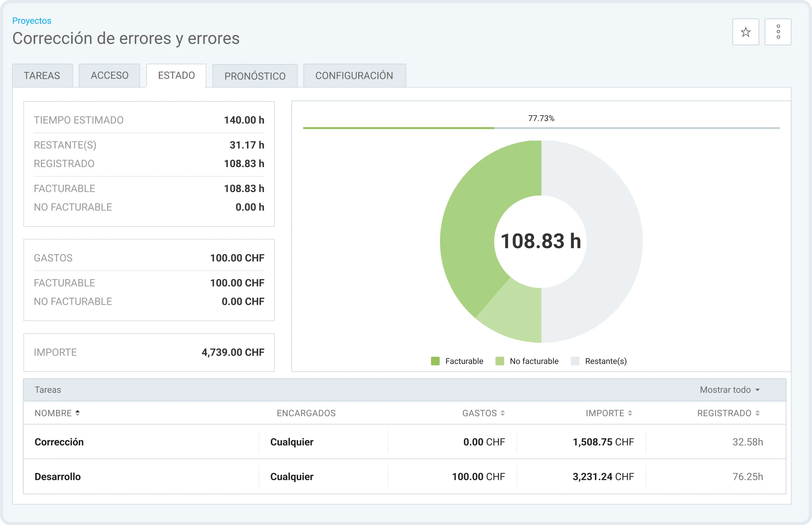Open the CONFIGURACIÓN tab
This screenshot has height=525, width=812.
tap(354, 75)
